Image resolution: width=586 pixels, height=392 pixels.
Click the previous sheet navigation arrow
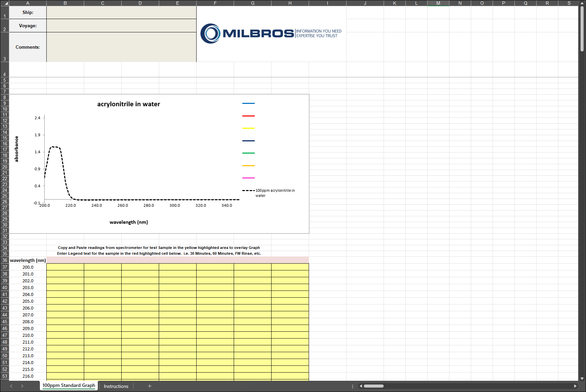pyautogui.click(x=11, y=386)
